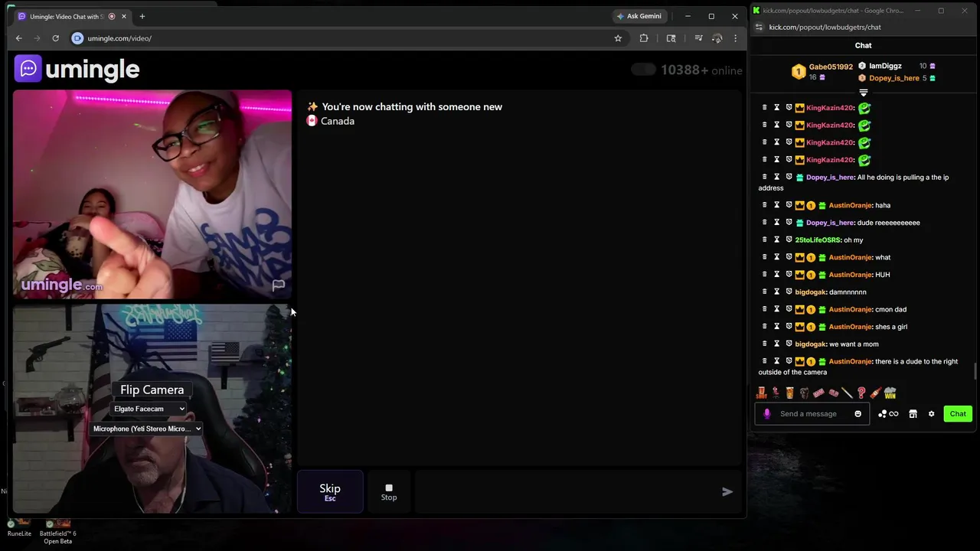
Task: Toggle the switch beside the online count
Action: tap(643, 70)
